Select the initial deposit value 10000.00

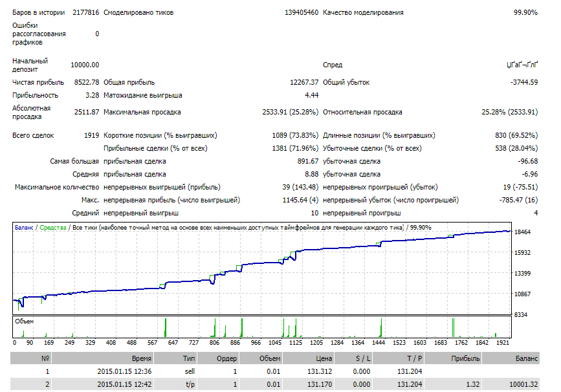point(85,65)
